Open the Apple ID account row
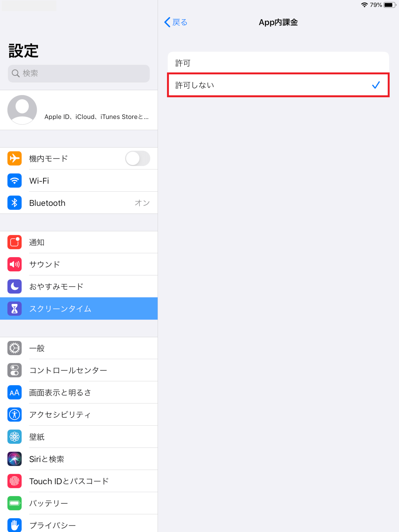The height and width of the screenshot is (532, 399). click(x=79, y=110)
